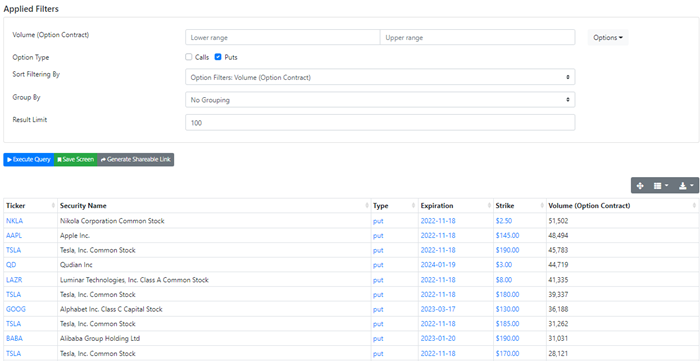Image resolution: width=700 pixels, height=361 pixels.
Task: Open Sort Filtering By dropdown
Action: (380, 77)
